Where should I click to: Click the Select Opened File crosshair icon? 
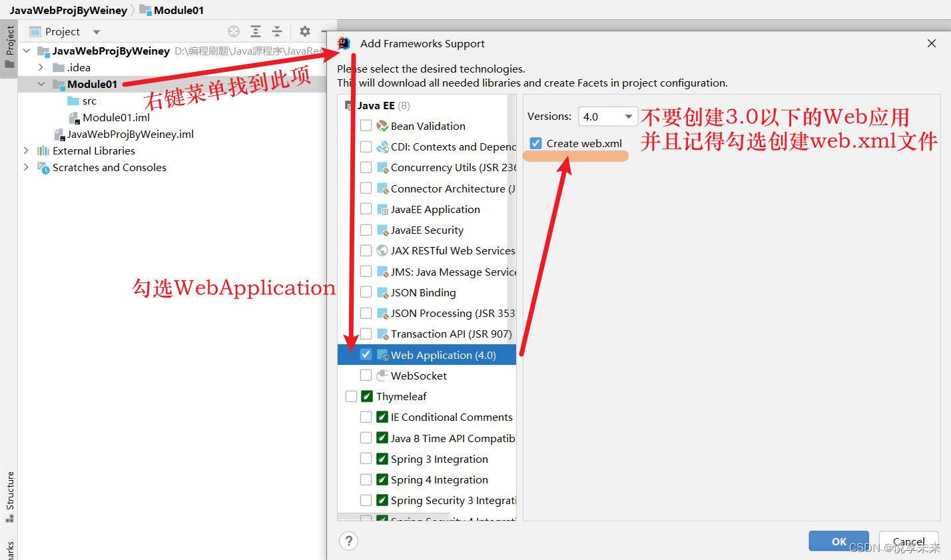point(233,31)
